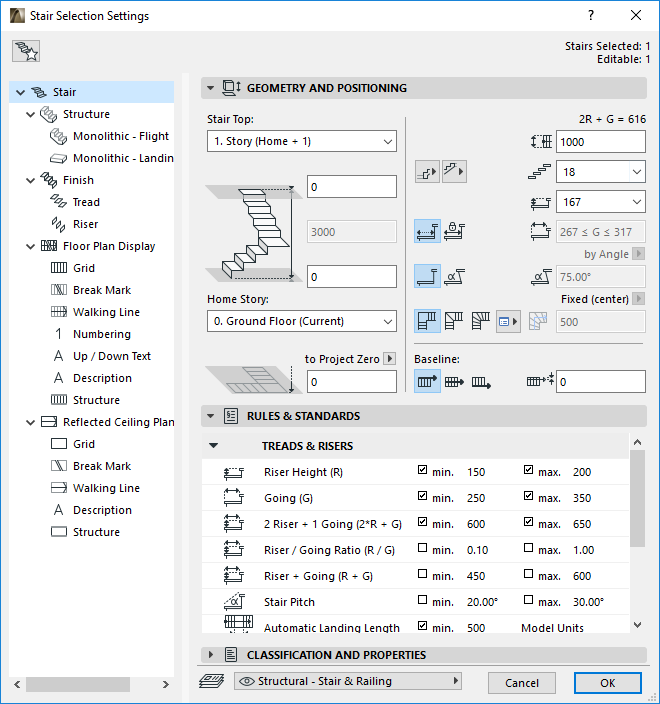The height and width of the screenshot is (704, 660).
Task: Click the layer icon beside Structural layer
Action: tap(211, 681)
